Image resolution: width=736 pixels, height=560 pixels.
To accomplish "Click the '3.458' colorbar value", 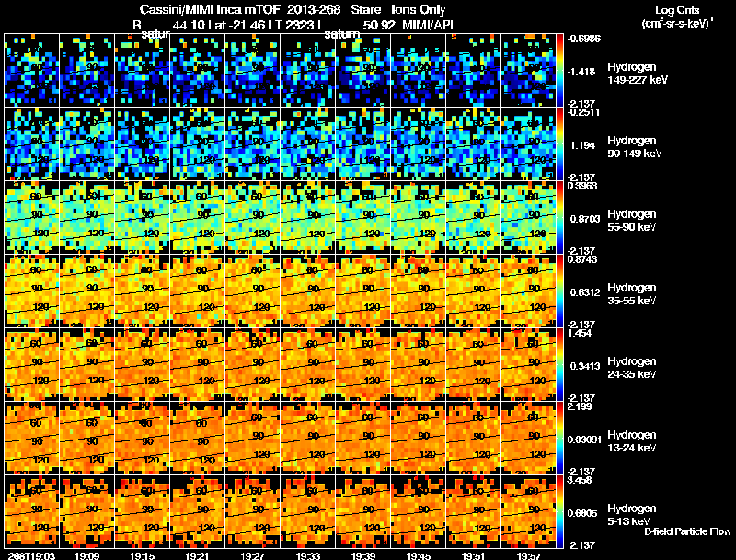I will click(x=580, y=481).
